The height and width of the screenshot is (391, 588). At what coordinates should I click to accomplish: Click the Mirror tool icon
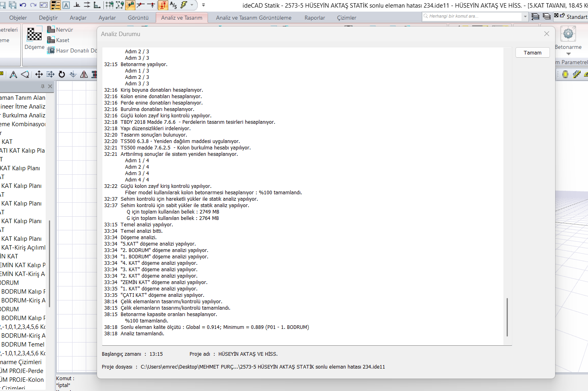click(x=84, y=74)
